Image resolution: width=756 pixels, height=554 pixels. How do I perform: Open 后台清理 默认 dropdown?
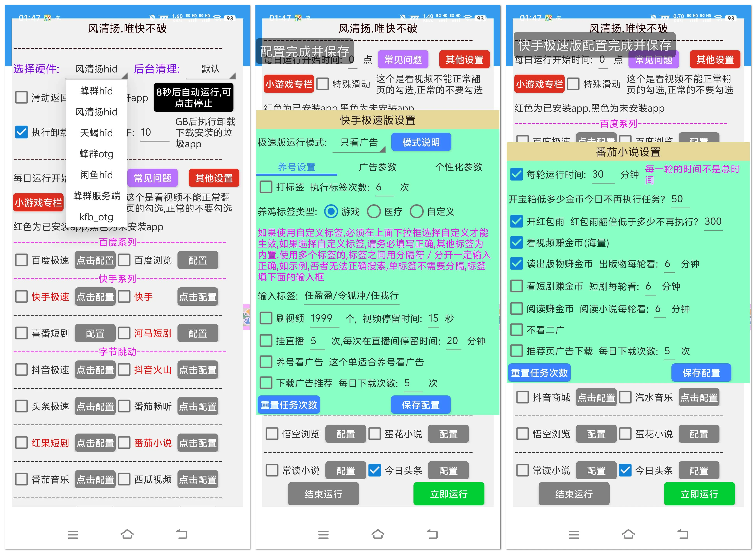coord(211,69)
